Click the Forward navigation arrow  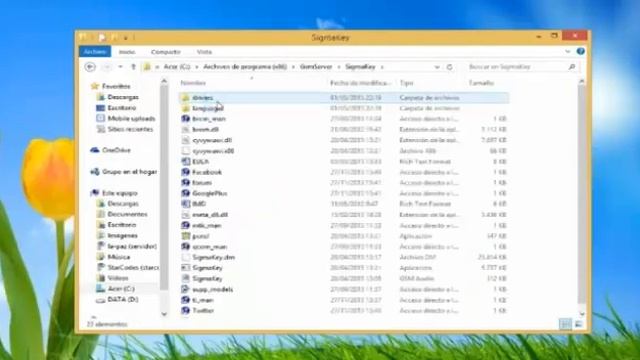(x=107, y=67)
